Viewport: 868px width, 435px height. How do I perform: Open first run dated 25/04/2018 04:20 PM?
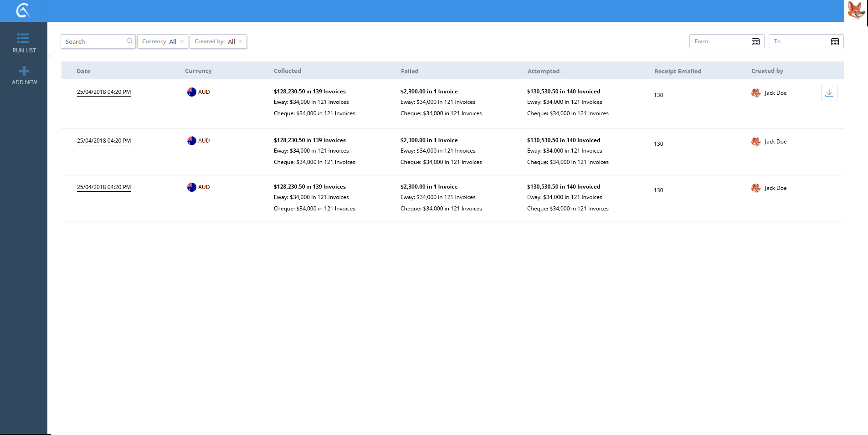point(104,92)
